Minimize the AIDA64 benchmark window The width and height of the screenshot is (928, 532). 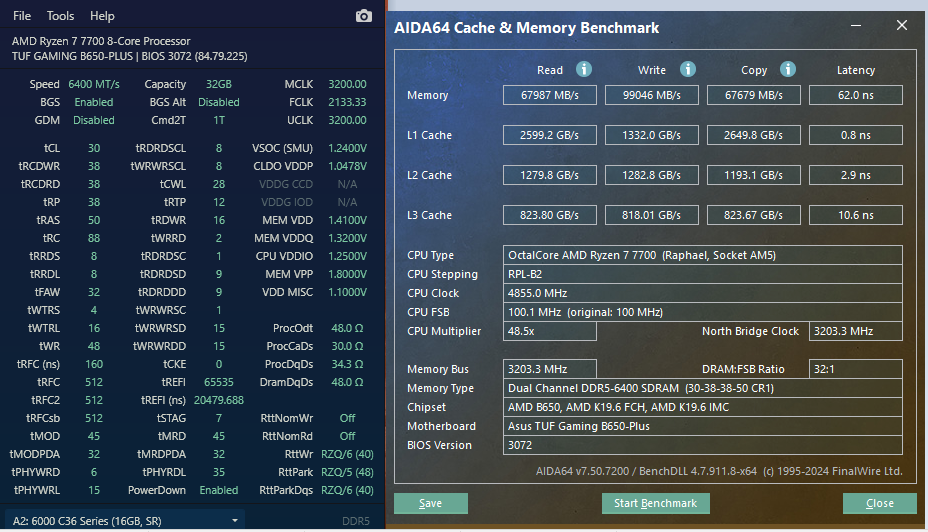tap(856, 25)
